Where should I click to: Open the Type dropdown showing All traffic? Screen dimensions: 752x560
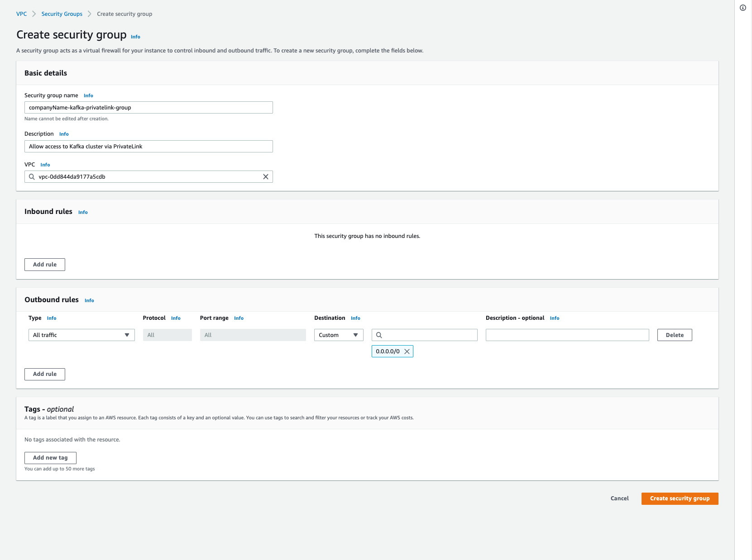coord(81,335)
